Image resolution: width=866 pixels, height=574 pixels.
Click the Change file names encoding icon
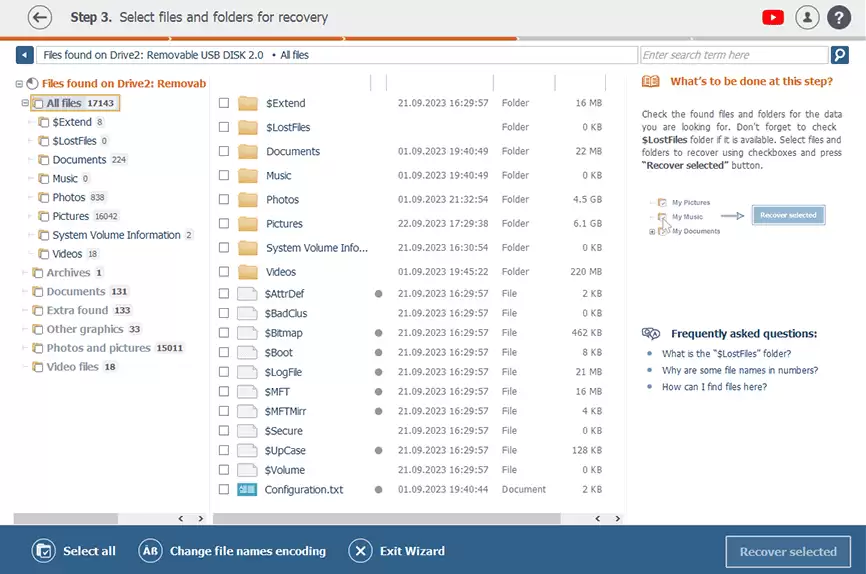(x=150, y=551)
